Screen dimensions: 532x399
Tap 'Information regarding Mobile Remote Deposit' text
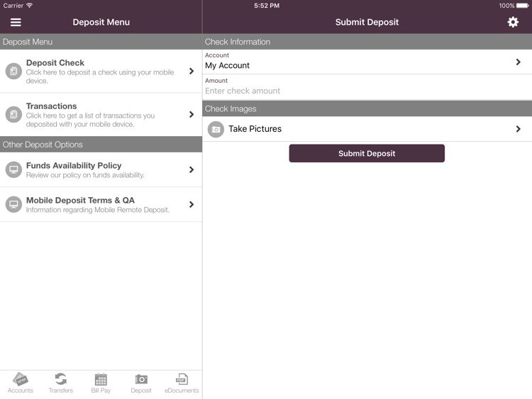pyautogui.click(x=98, y=210)
